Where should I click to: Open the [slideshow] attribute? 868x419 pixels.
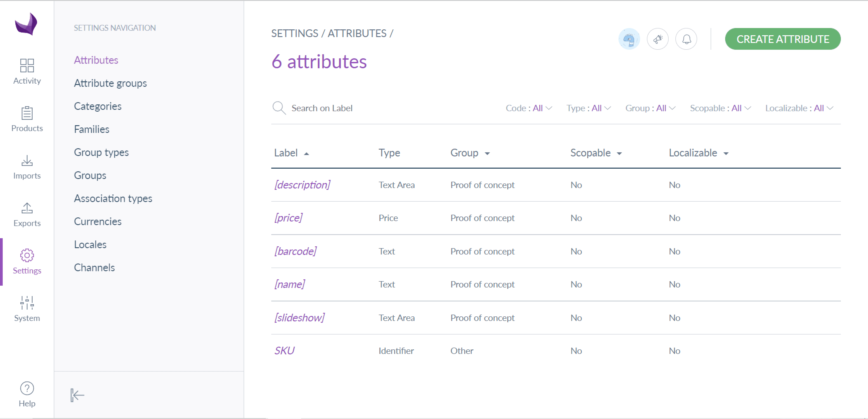300,318
